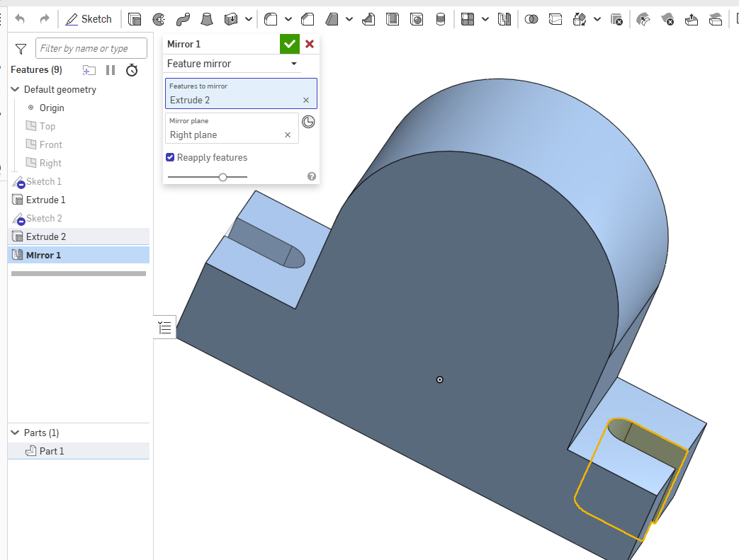This screenshot has height=560, width=739.
Task: Click the preview slider handle in Mirror dialog
Action: click(x=223, y=177)
